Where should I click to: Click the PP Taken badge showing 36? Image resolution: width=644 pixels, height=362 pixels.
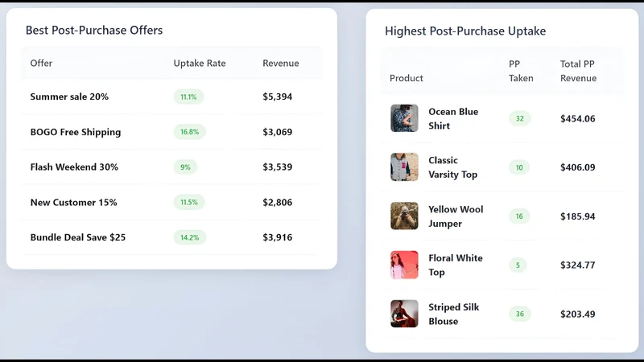tap(519, 314)
